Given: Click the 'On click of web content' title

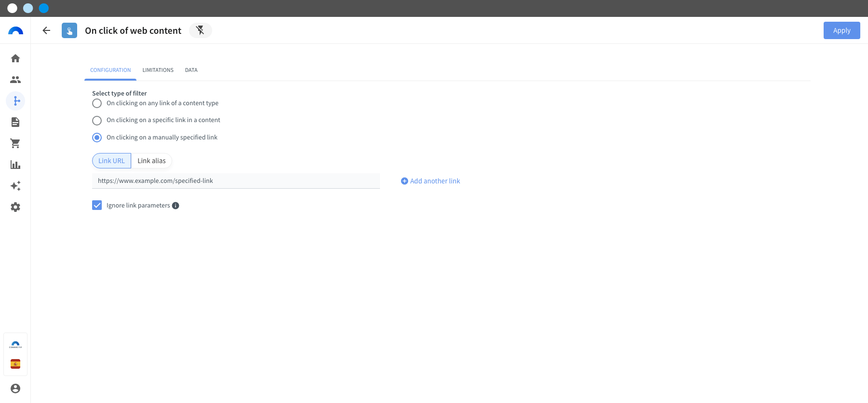Looking at the screenshot, I should click(133, 30).
